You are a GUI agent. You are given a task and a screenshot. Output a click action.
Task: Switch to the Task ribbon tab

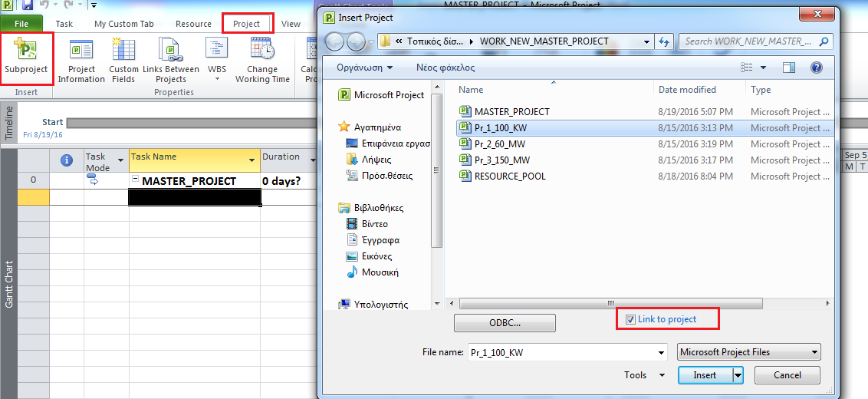click(64, 24)
